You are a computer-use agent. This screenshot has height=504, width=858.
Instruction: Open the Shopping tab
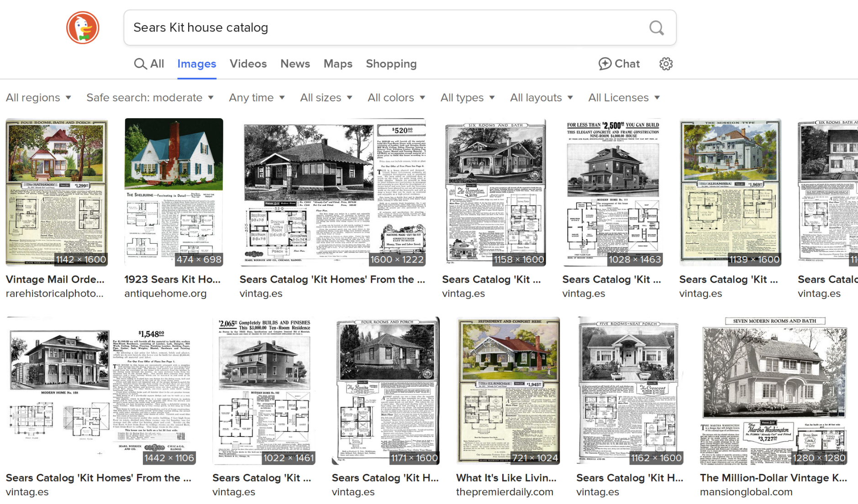coord(391,64)
